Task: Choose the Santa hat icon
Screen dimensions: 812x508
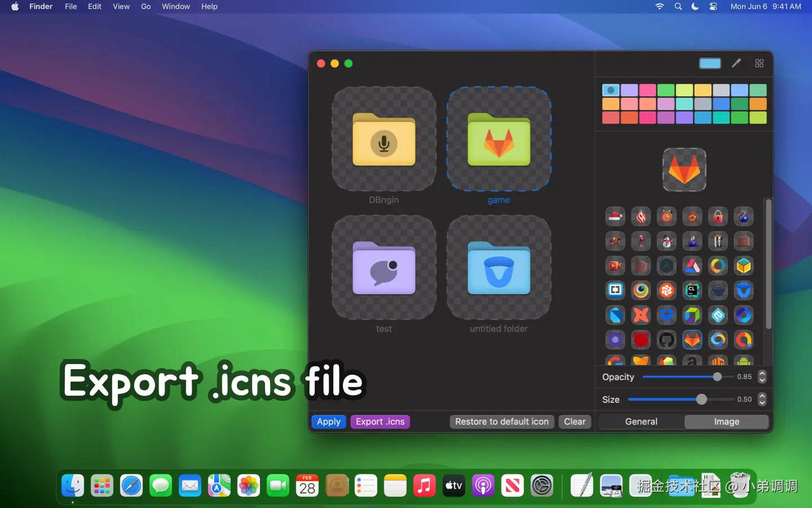Action: (x=615, y=217)
